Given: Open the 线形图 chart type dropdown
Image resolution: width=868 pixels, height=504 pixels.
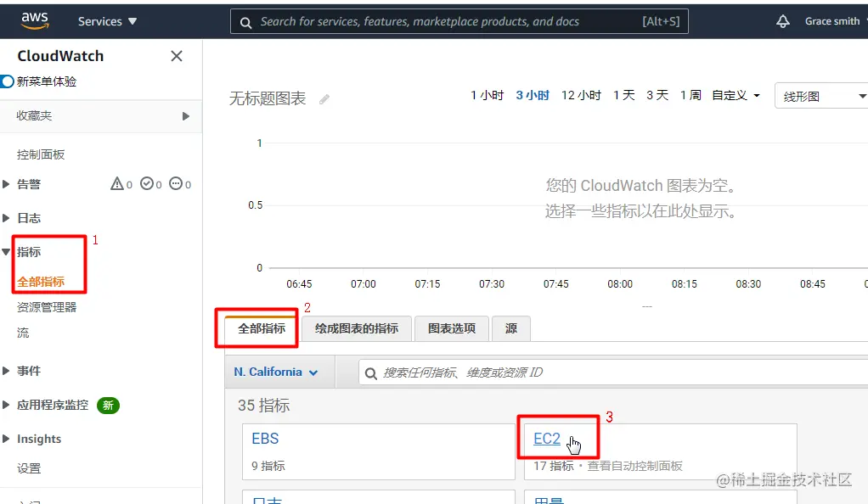Looking at the screenshot, I should coord(821,96).
